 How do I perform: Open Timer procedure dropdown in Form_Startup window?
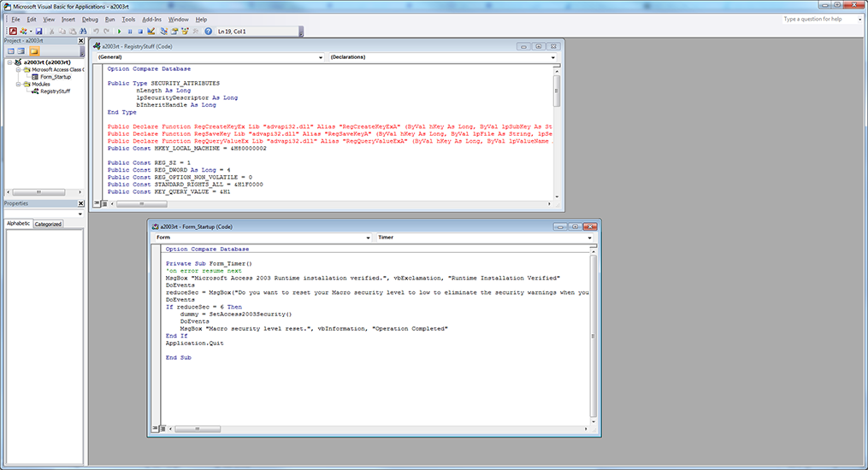[589, 238]
